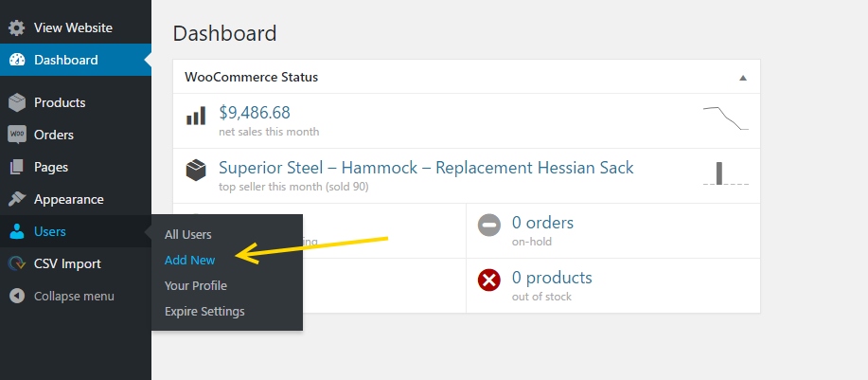Click the Pages icon in sidebar
The width and height of the screenshot is (868, 380).
17,167
